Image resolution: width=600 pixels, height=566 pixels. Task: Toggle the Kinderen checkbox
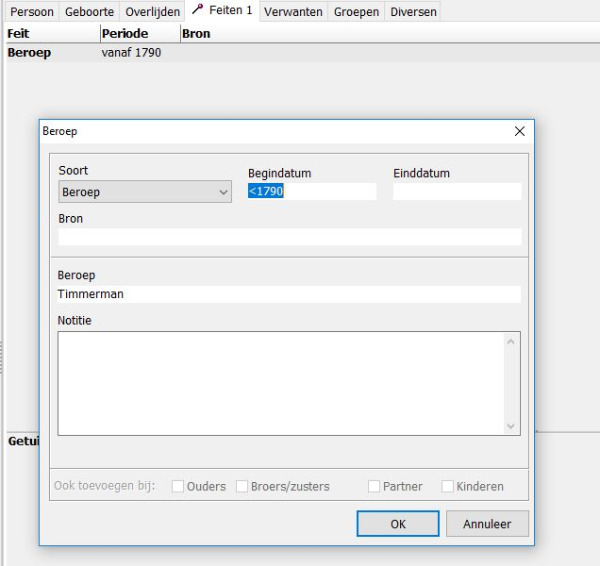point(448,487)
